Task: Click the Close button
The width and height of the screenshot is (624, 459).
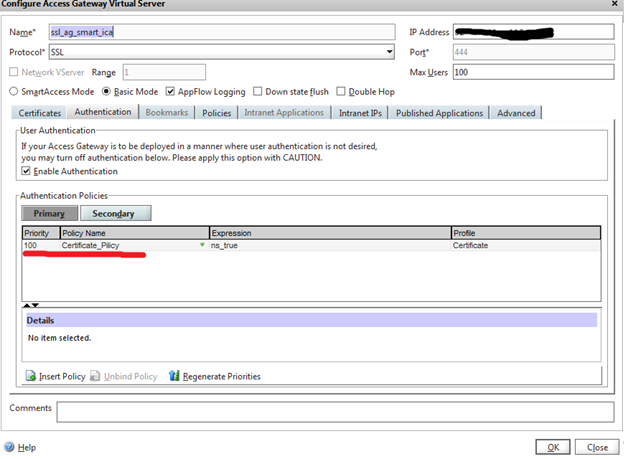Action: tap(597, 447)
